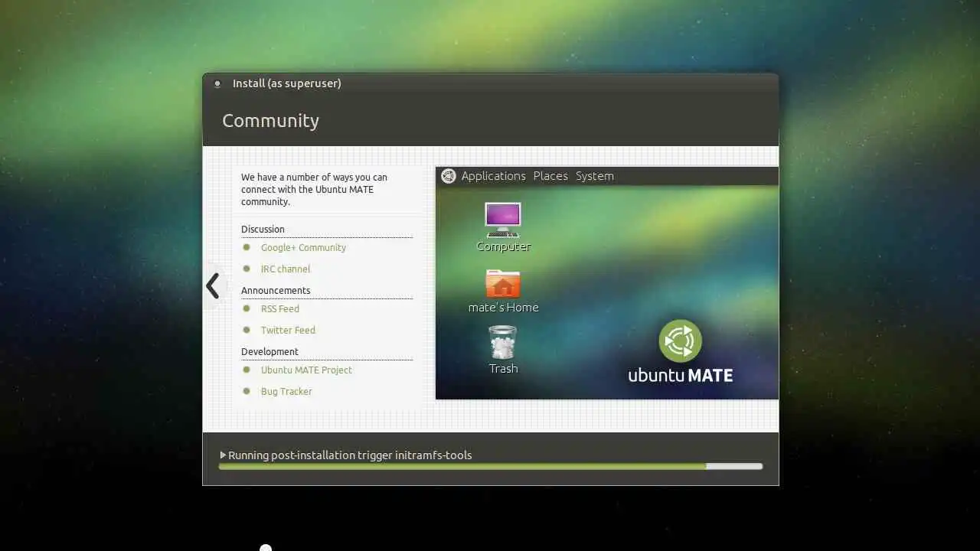Click the mate's Home folder icon
The height and width of the screenshot is (551, 980).
click(503, 284)
